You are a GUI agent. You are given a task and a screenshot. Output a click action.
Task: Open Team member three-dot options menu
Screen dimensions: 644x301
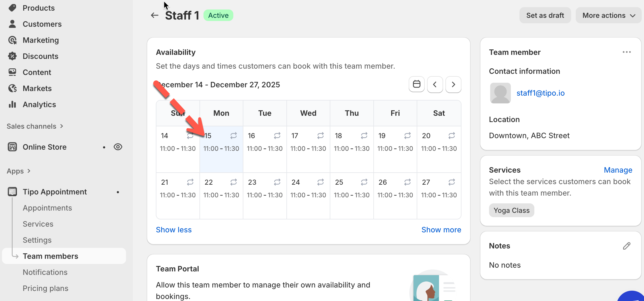pos(626,52)
